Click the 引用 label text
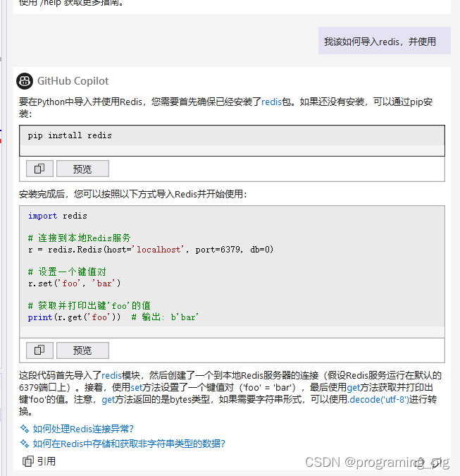The width and height of the screenshot is (460, 476). pos(46,461)
